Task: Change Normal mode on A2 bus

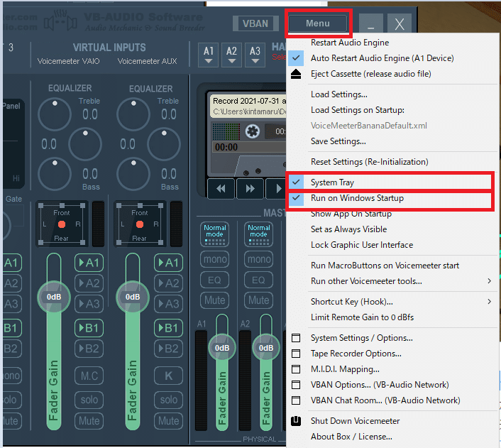Action: point(258,234)
